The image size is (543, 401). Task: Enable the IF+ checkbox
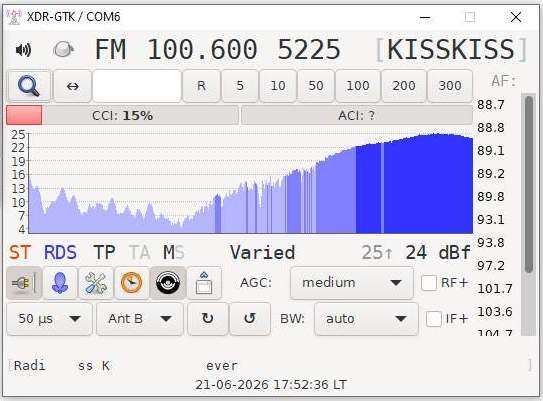tap(434, 319)
